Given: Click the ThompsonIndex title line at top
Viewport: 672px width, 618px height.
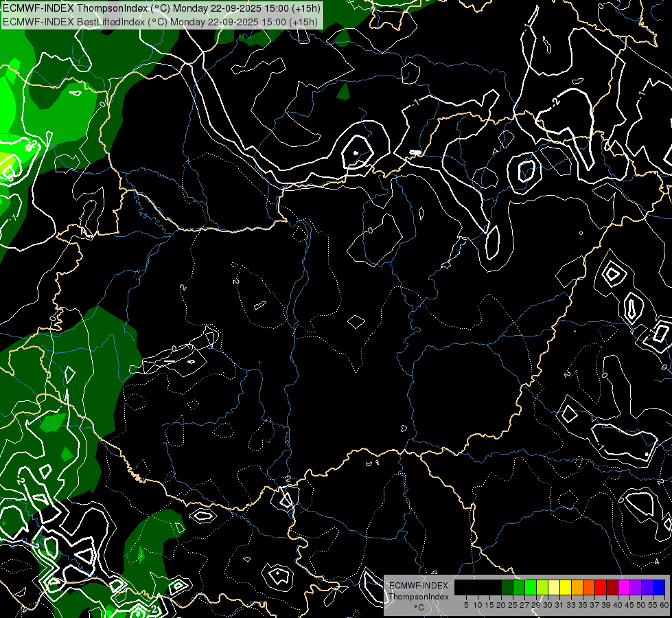Looking at the screenshot, I should [x=161, y=8].
